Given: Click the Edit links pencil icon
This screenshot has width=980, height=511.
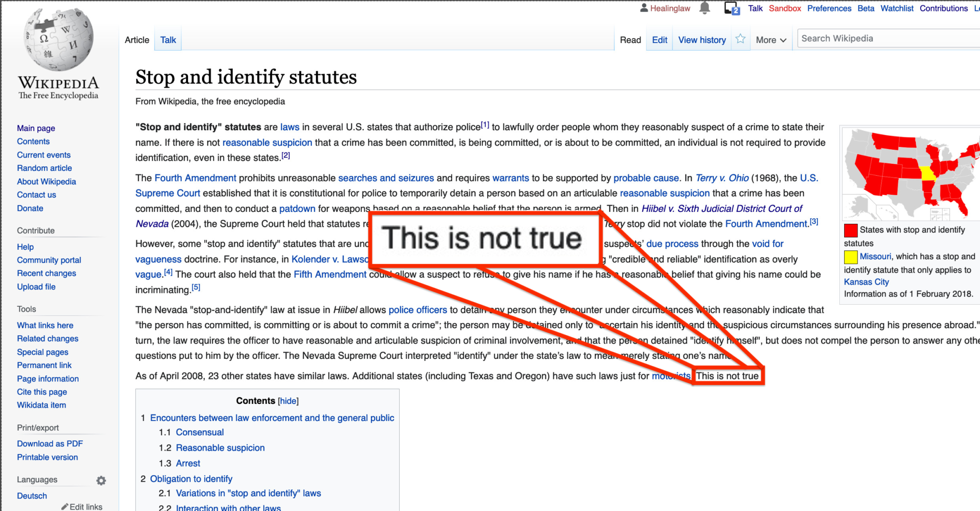Looking at the screenshot, I should pos(65,507).
